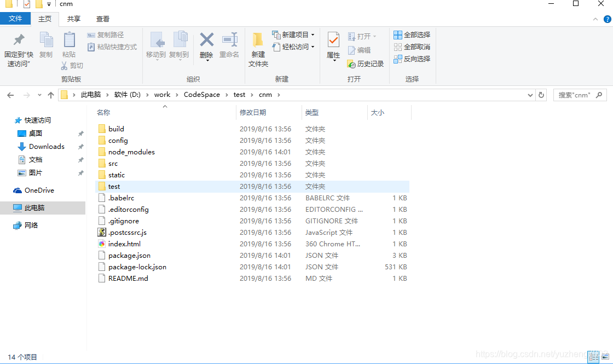Select the .babelrc file
The image size is (613, 364).
pos(252,198)
